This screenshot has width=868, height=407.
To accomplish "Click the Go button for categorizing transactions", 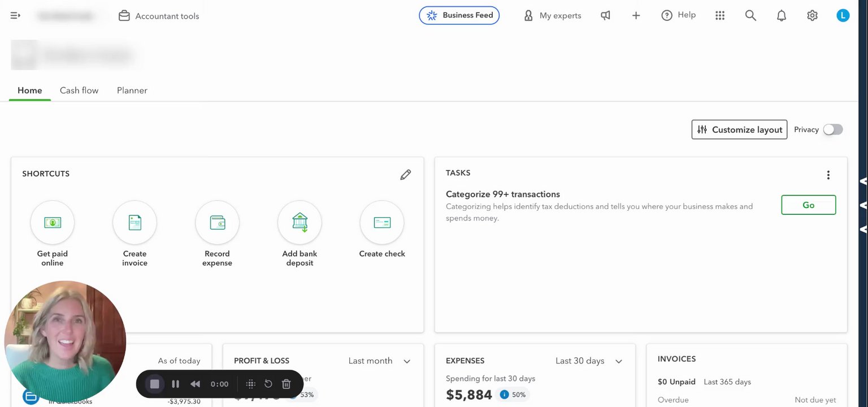I will [x=808, y=205].
